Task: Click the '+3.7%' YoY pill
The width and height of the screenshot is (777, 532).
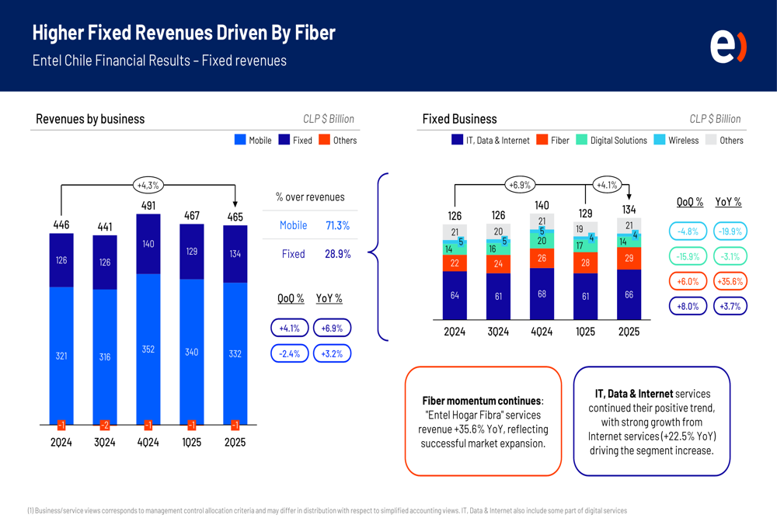Action: [730, 306]
